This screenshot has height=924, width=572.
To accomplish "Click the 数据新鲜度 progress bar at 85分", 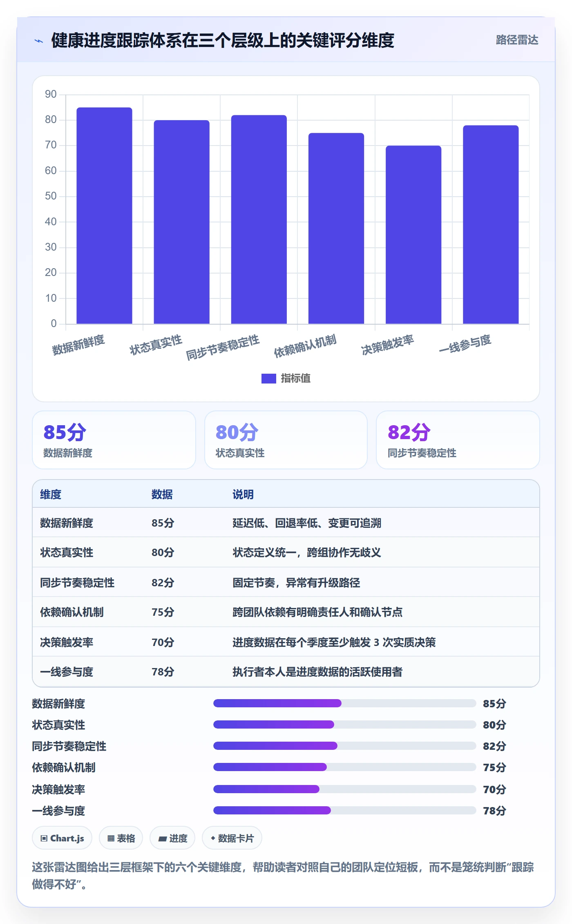I will (x=345, y=703).
